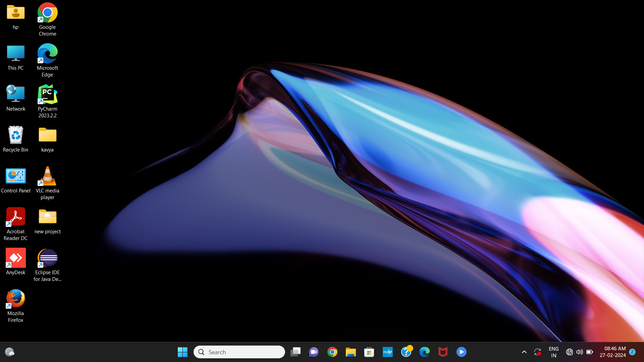Show hidden system tray icons

click(524, 352)
